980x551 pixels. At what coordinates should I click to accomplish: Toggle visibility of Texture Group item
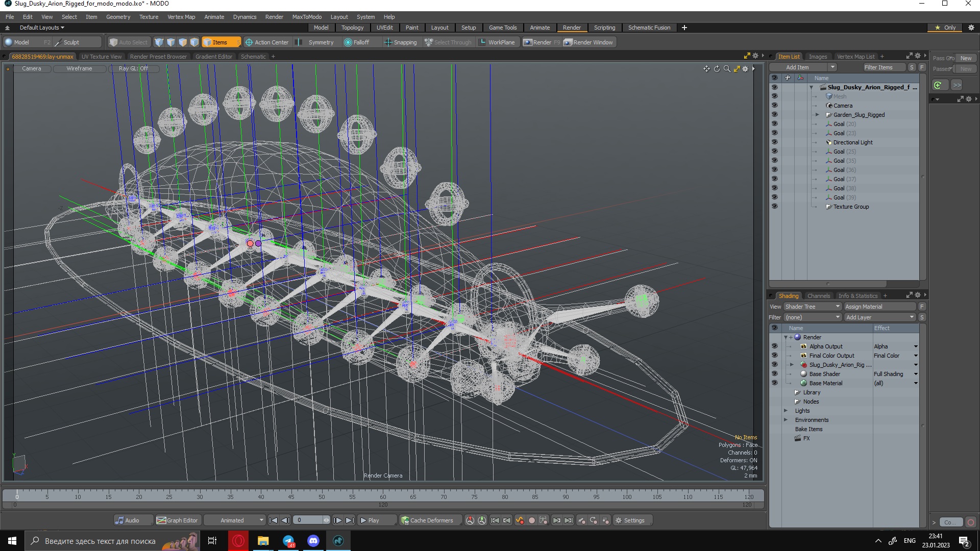point(774,207)
